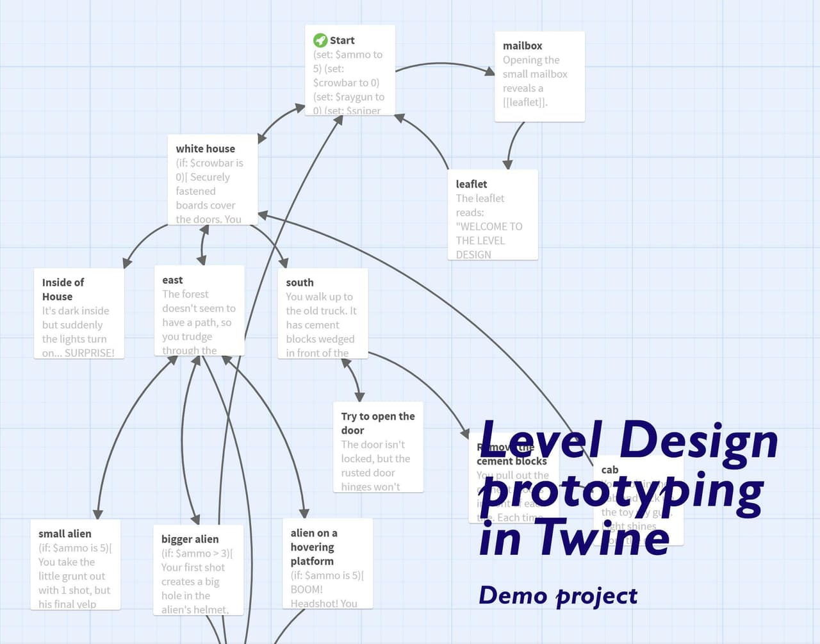
Task: Select the white house passage card
Action: click(213, 179)
